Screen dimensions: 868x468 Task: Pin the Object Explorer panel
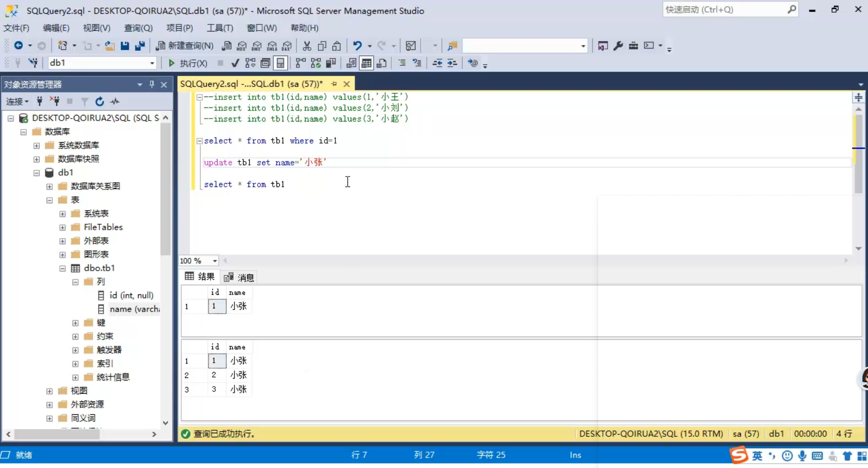[x=152, y=84]
